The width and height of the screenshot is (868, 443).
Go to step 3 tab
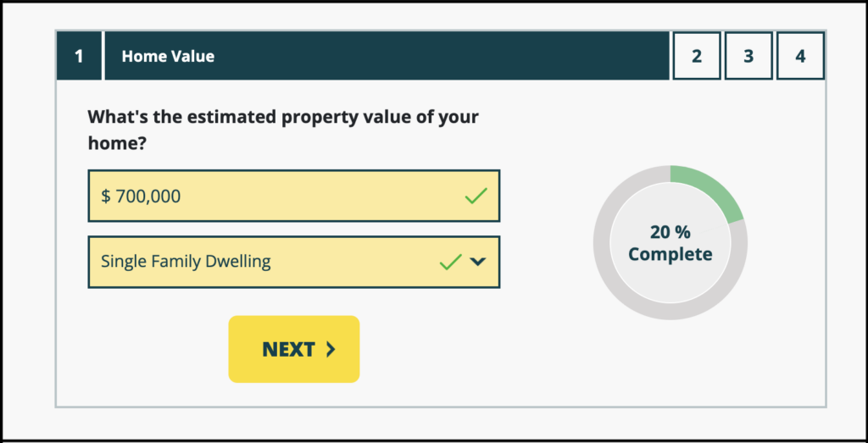(748, 57)
